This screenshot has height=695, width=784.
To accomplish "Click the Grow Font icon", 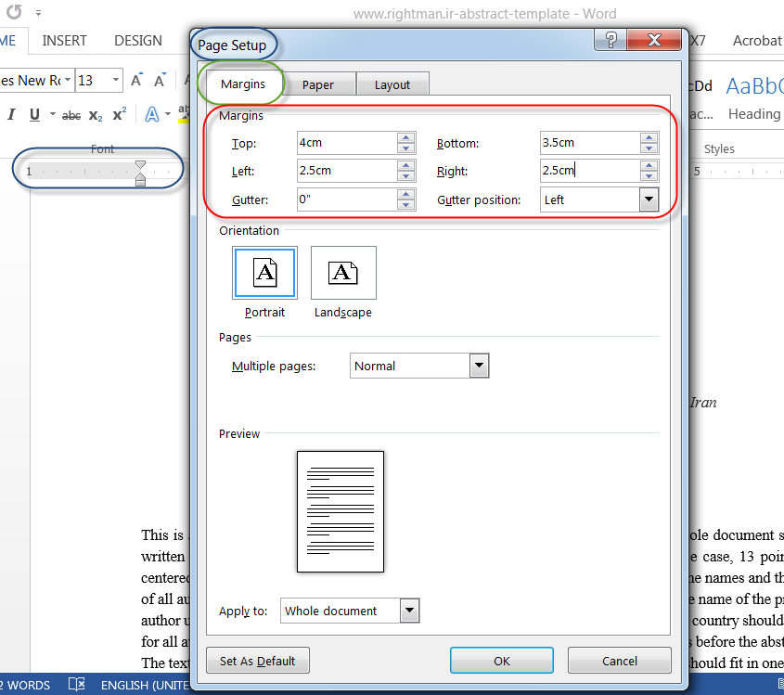I will click(136, 81).
